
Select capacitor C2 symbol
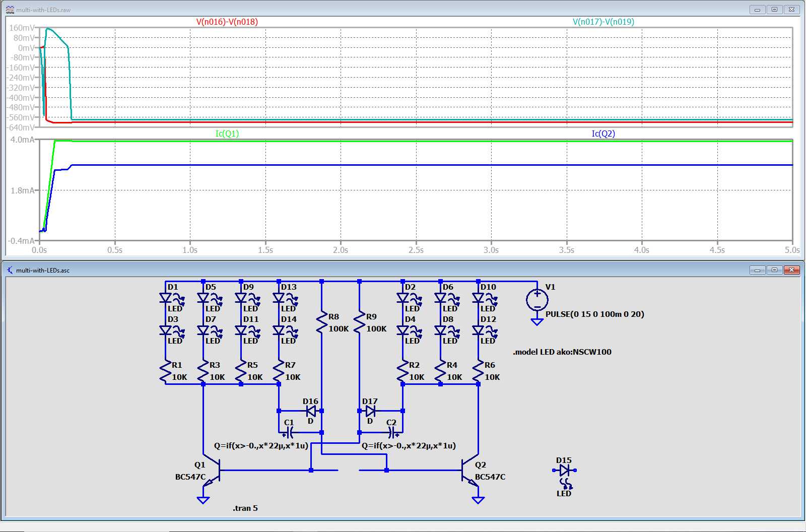pyautogui.click(x=392, y=432)
